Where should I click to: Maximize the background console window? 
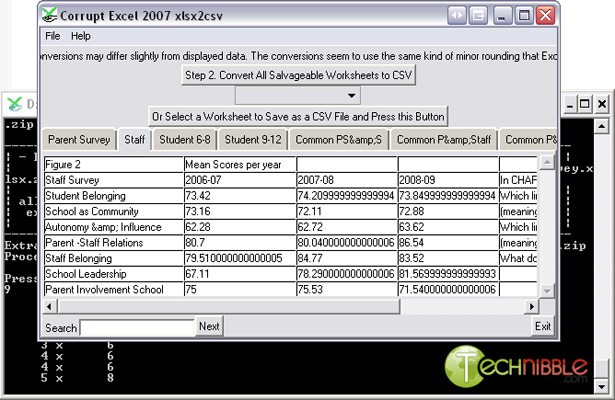pyautogui.click(x=584, y=104)
